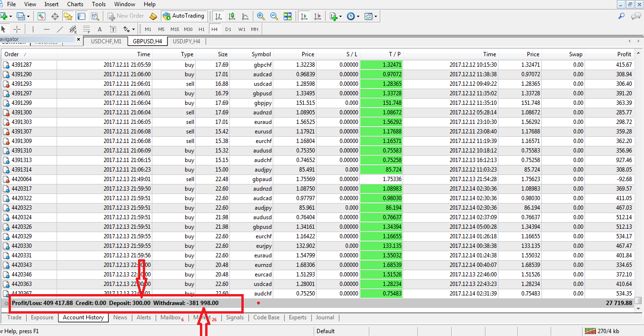Click the green T/P cell for order 4391287
Viewport: 644px width, 336px height.
[x=381, y=65]
